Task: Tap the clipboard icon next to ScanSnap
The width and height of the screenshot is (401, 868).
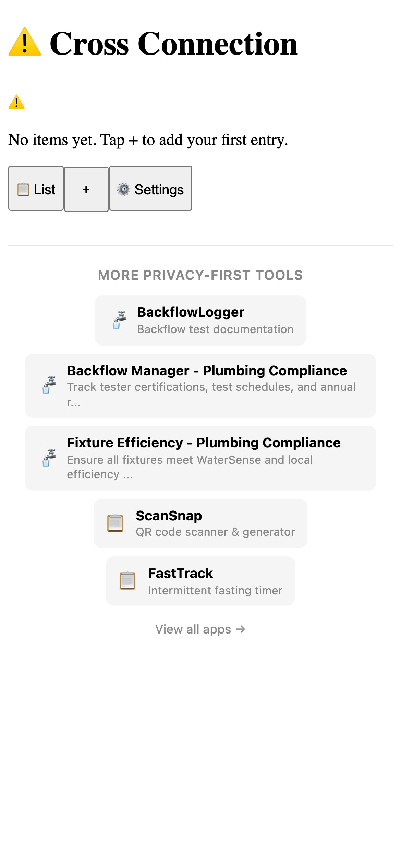Action: 115,523
